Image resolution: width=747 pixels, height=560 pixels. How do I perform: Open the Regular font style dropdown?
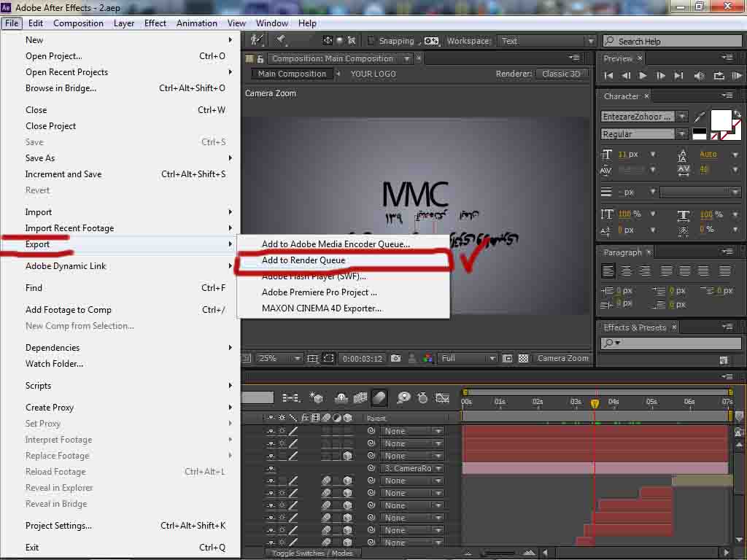[682, 134]
